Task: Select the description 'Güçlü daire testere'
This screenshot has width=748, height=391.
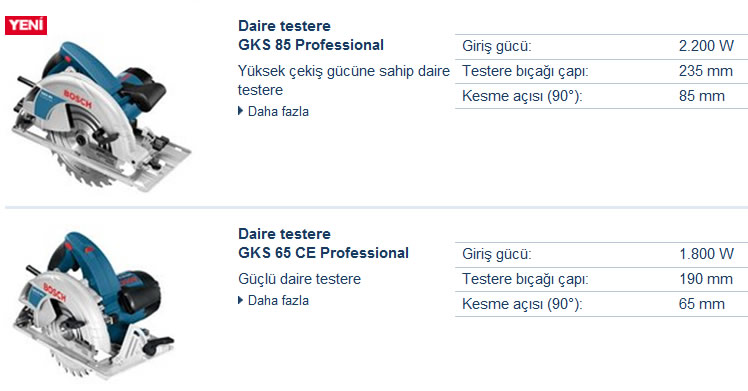Action: pos(300,279)
